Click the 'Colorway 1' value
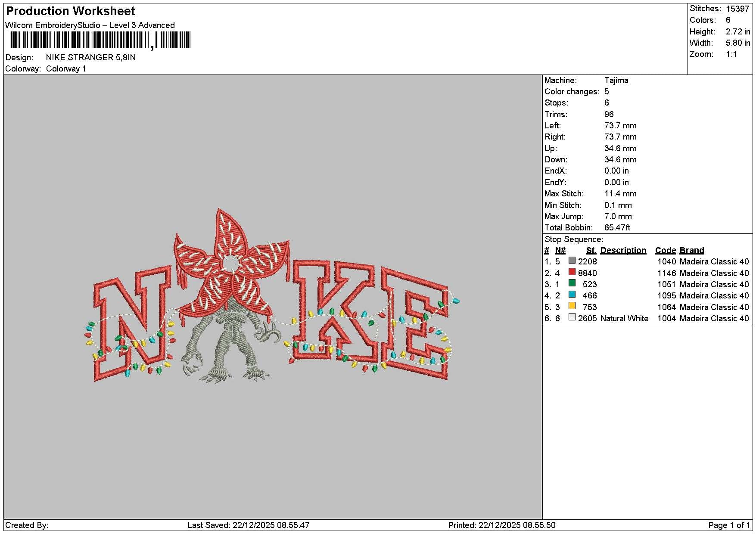The height and width of the screenshot is (534, 756). (66, 69)
